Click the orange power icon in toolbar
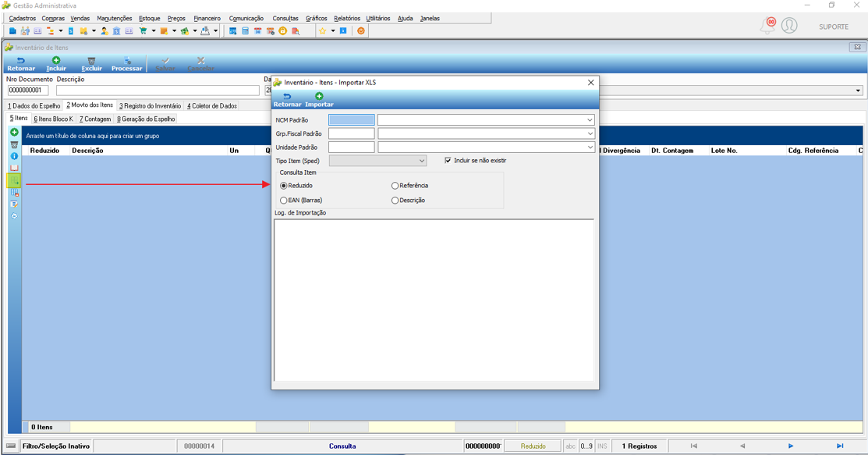 pyautogui.click(x=361, y=31)
